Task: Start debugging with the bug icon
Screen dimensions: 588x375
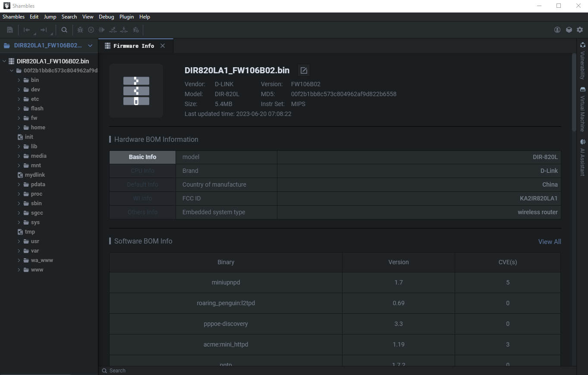Action: [x=80, y=30]
